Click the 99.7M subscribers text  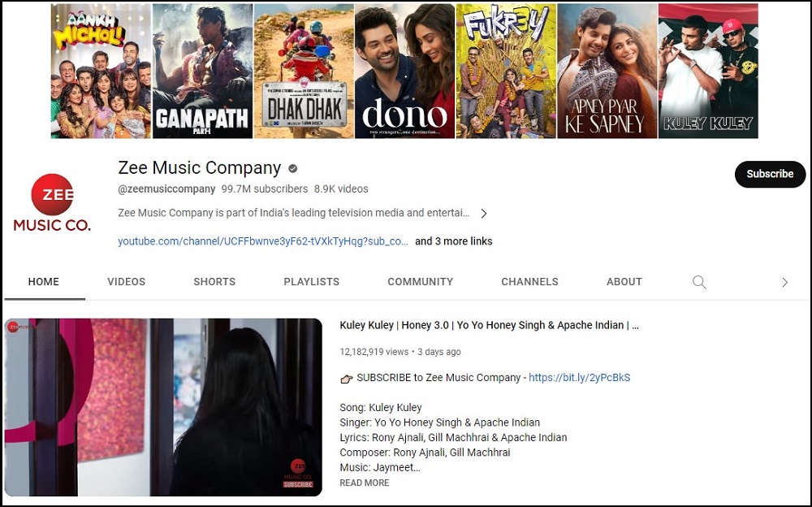tap(265, 188)
